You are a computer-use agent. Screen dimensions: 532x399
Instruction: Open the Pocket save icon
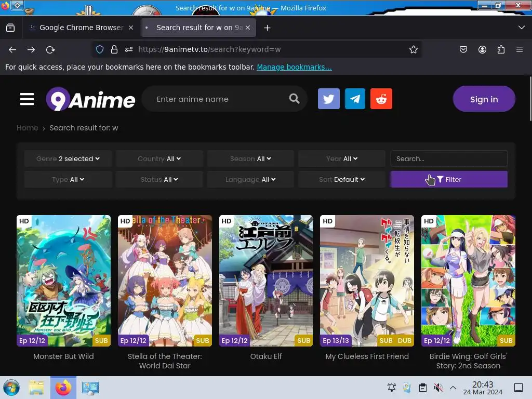point(463,49)
